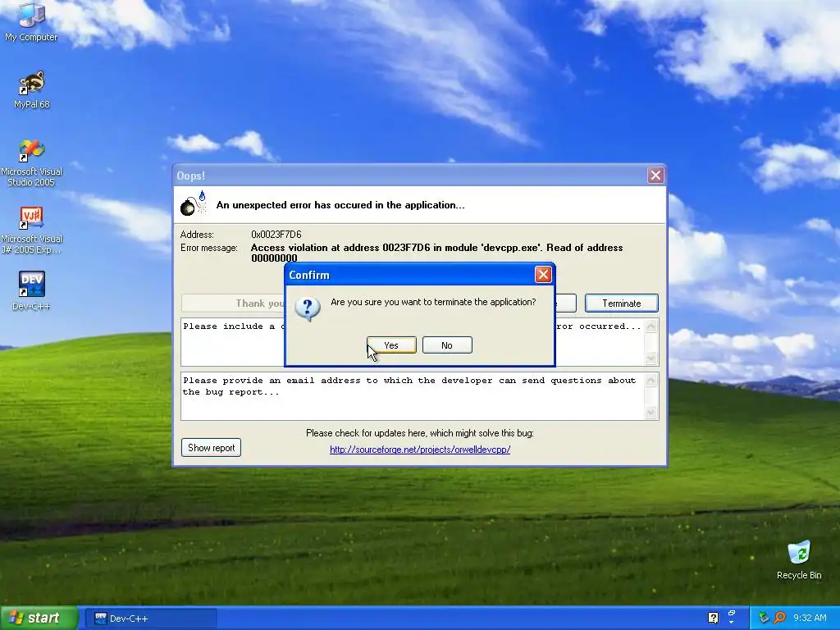Click the Thank you button in Oops window

[233, 304]
